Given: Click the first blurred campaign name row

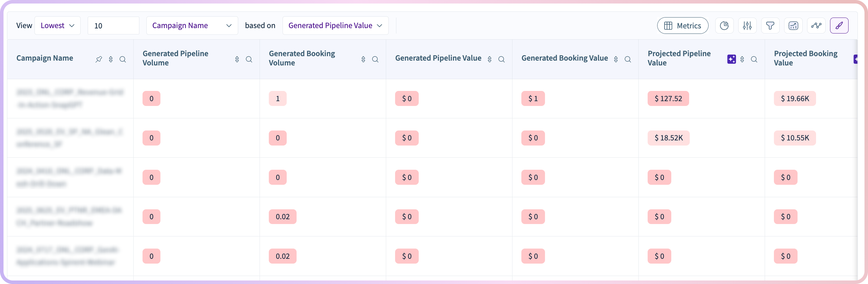Looking at the screenshot, I should point(70,99).
